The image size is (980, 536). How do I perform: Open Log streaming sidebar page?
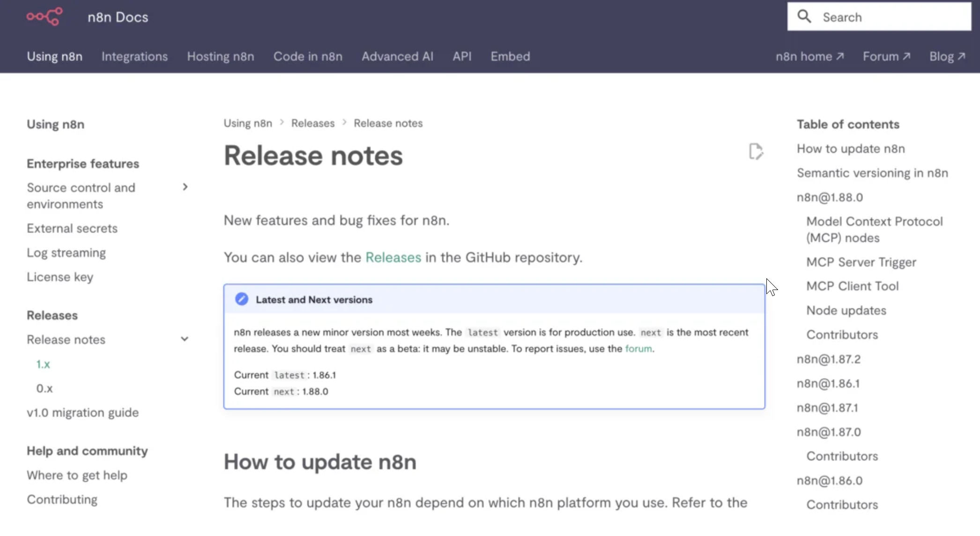[66, 253]
